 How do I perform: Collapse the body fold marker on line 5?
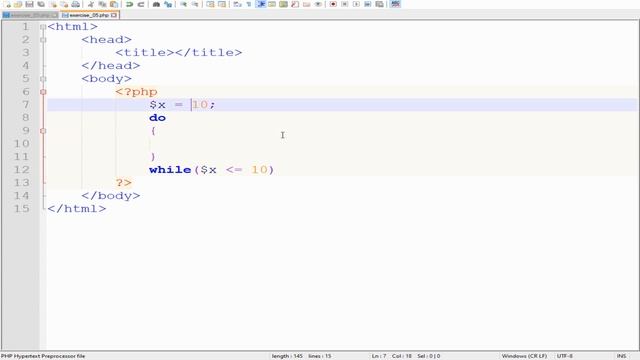43,79
